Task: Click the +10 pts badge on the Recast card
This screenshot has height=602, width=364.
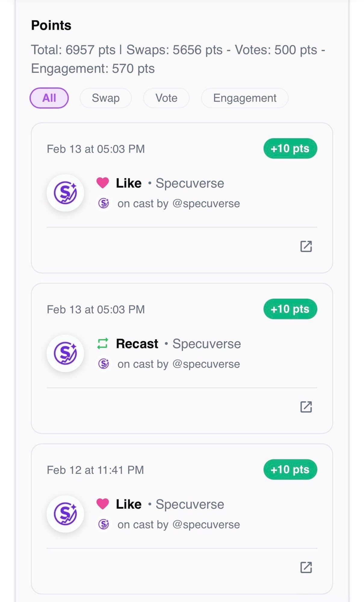Action: (290, 309)
